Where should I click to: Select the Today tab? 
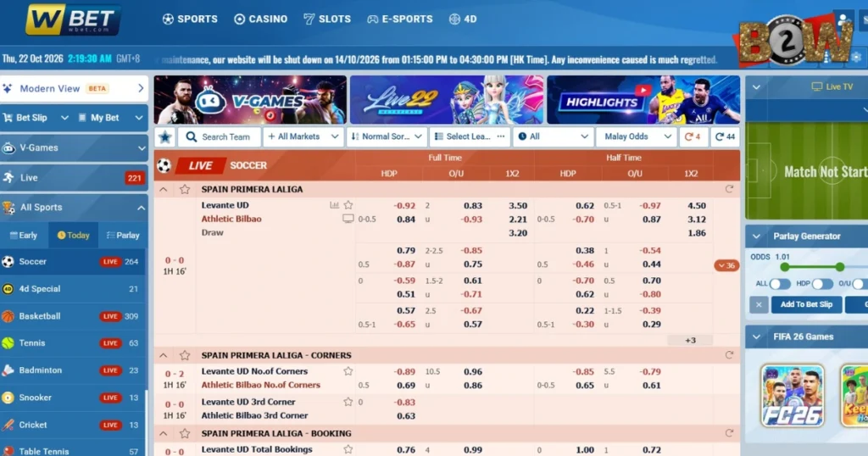(73, 235)
